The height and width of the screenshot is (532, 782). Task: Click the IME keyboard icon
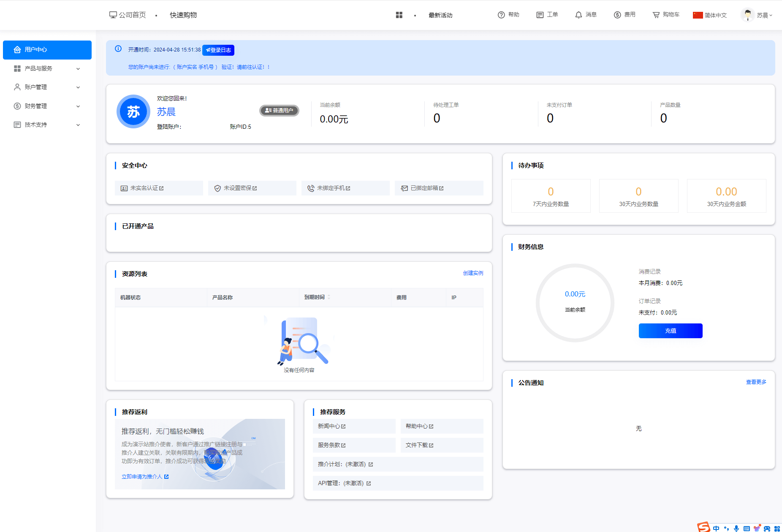point(747,529)
